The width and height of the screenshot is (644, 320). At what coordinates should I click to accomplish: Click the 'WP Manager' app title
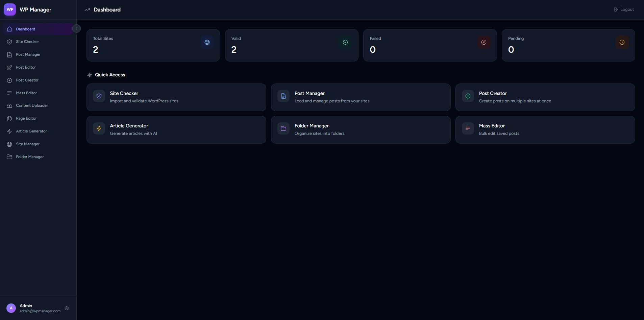(x=35, y=9)
